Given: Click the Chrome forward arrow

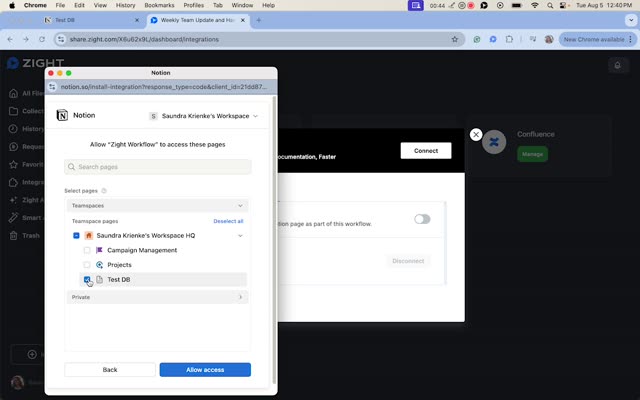Looking at the screenshot, I should (x=26, y=39).
